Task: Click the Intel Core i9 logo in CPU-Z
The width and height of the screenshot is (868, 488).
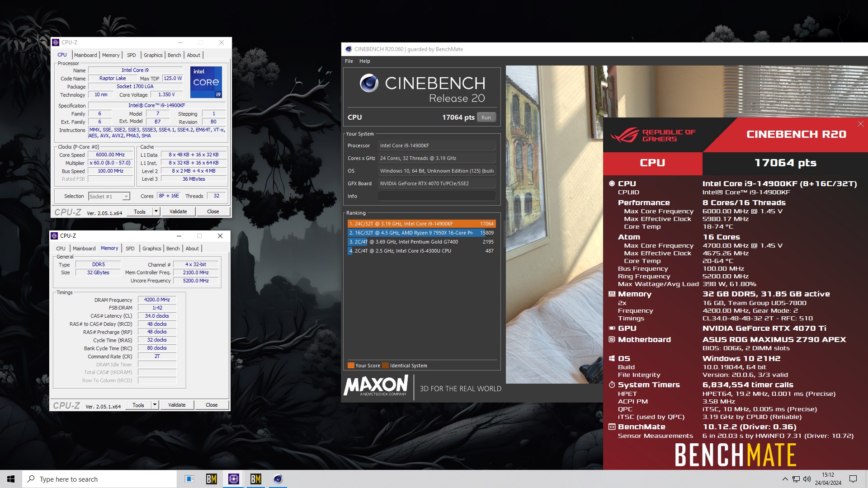Action: pyautogui.click(x=206, y=82)
